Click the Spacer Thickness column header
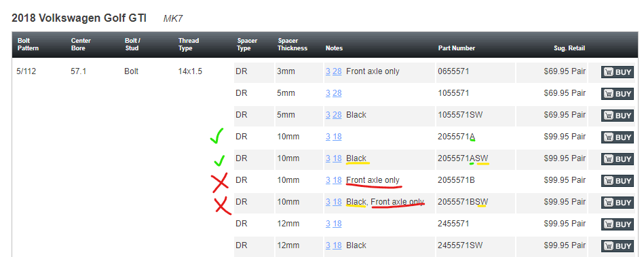 tap(292, 44)
